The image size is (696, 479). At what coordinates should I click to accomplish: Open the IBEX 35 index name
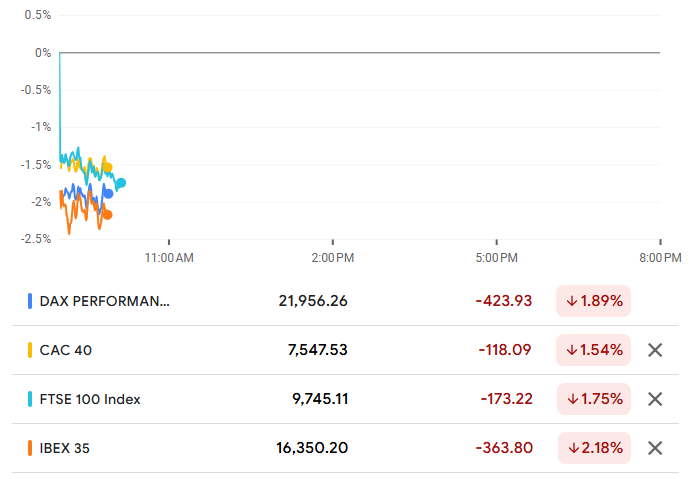[65, 448]
